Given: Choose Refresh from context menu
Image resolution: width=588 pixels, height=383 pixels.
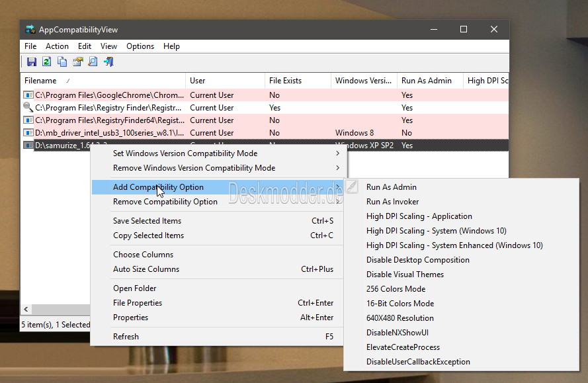Looking at the screenshot, I should pos(218,337).
